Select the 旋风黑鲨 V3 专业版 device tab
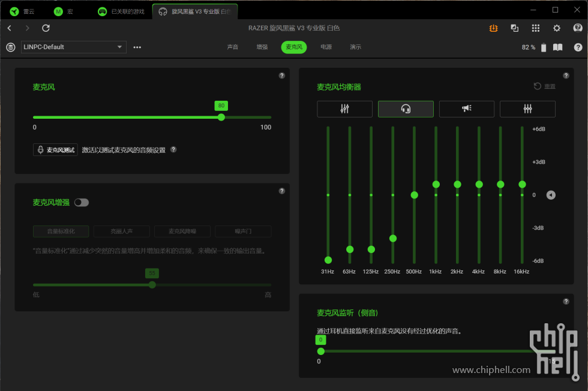588x391 pixels. 195,11
